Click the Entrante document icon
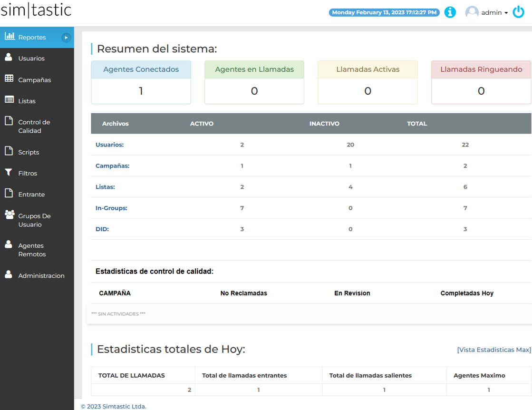The image size is (532, 410). (9, 193)
